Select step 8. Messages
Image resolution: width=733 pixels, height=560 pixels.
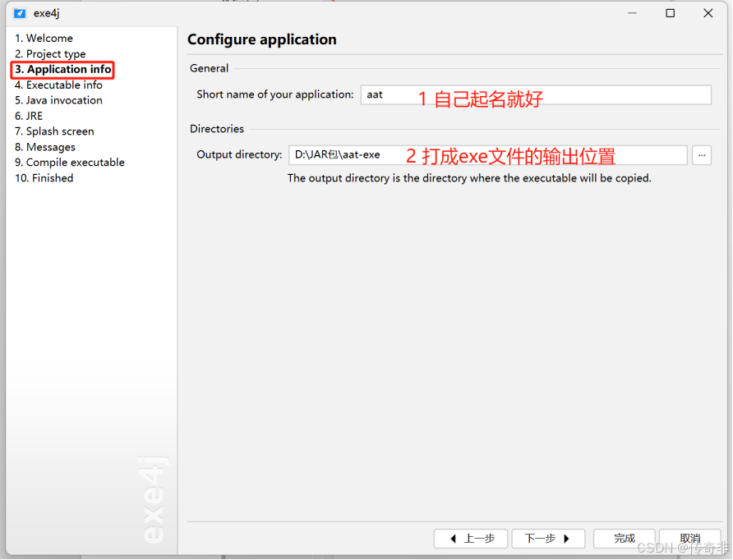point(44,147)
